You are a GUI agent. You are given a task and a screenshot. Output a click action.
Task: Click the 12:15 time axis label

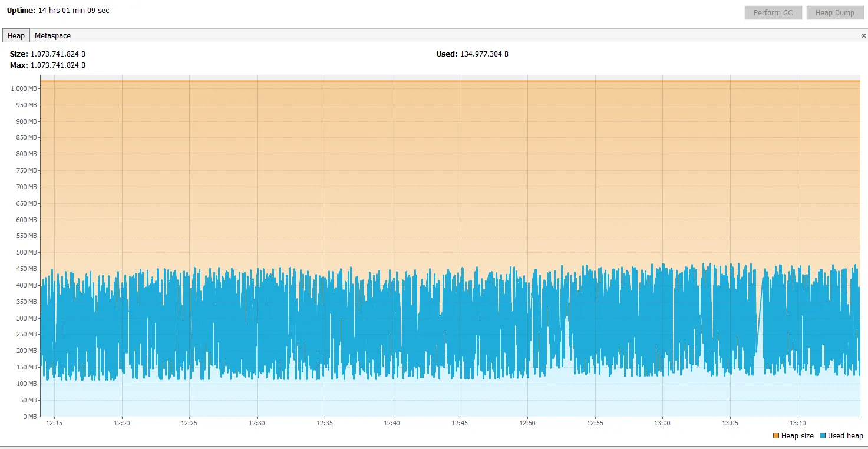(54, 423)
